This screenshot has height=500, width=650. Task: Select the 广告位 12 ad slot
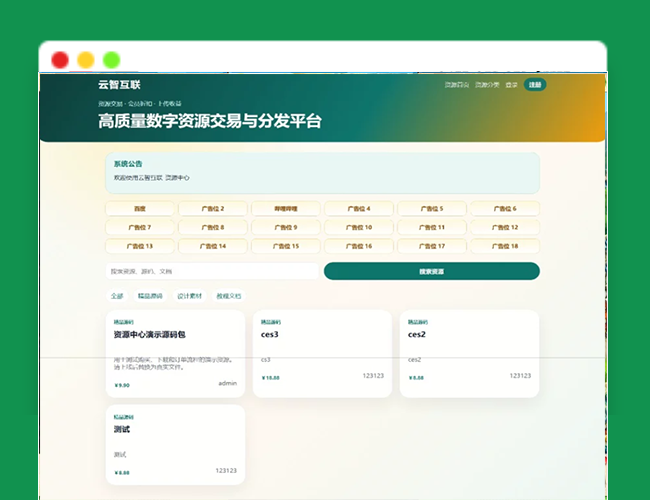[x=505, y=227]
